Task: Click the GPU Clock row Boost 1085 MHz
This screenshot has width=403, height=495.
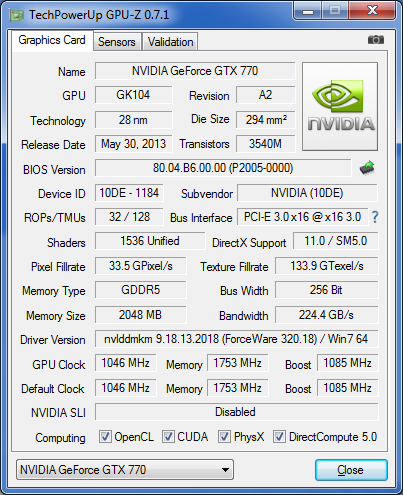Action: click(348, 363)
